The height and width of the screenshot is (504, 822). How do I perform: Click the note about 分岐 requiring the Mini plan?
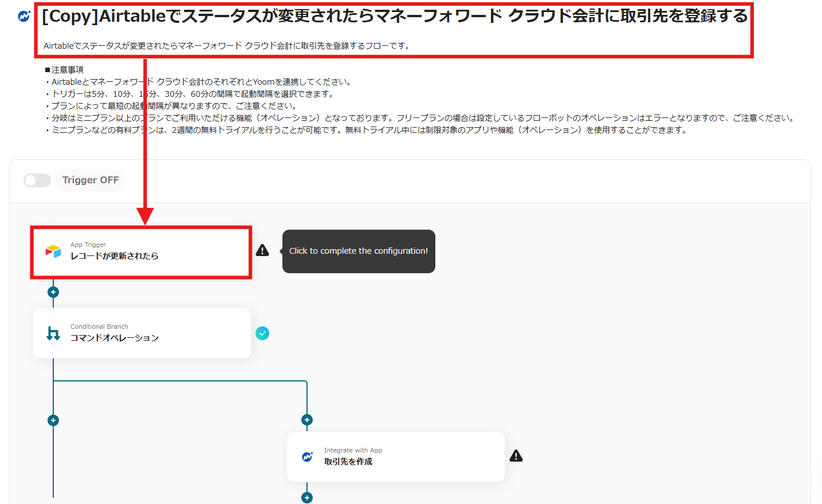pos(421,118)
